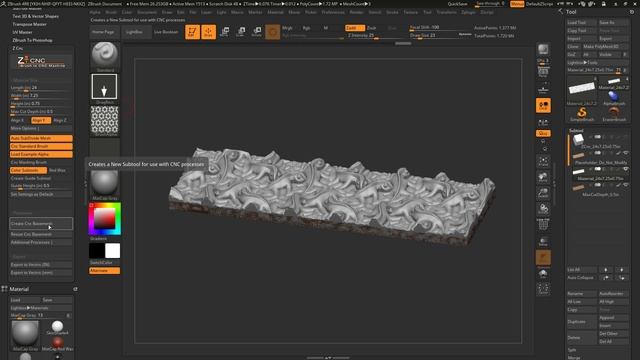Screen dimensions: 640x360
Task: Expand Transpose Master plugin
Action: (x=29, y=24)
